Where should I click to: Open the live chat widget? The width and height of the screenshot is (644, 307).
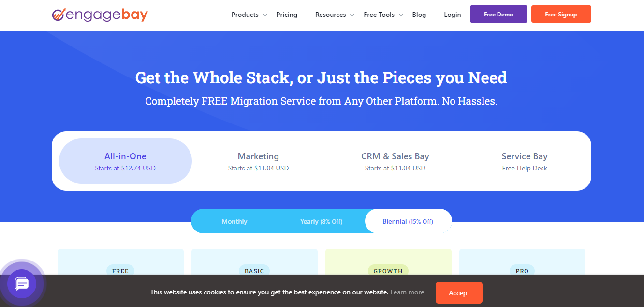[22, 284]
